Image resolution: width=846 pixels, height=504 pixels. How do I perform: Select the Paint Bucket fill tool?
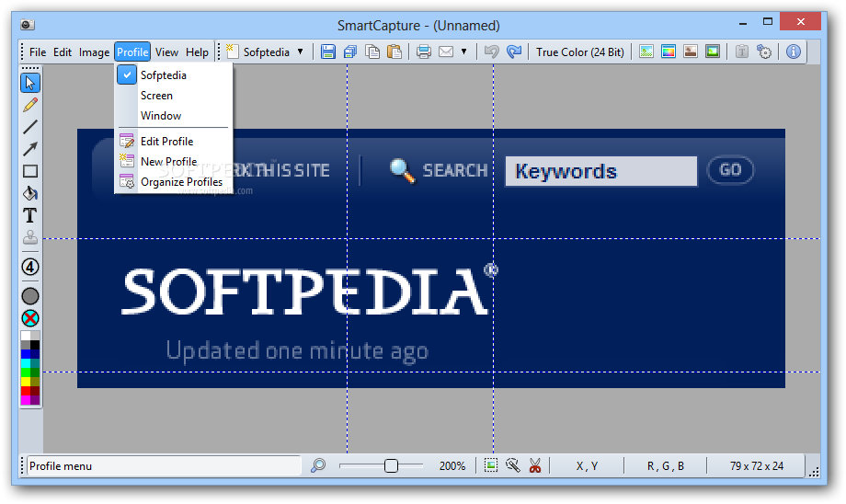(30, 193)
